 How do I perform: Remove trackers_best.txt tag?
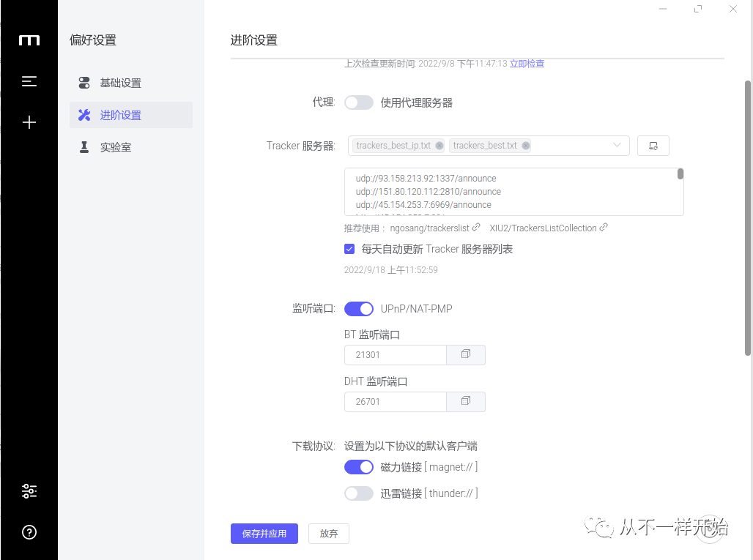click(x=526, y=146)
